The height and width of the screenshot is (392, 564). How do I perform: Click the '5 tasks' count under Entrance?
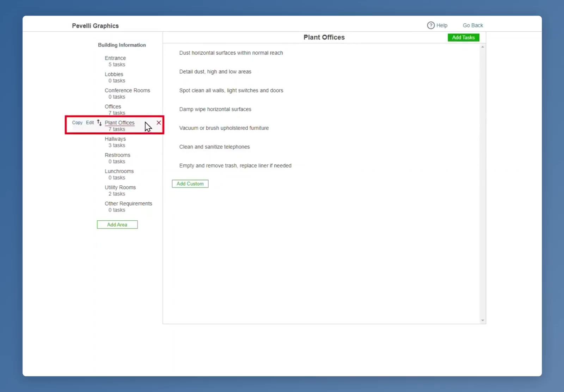pyautogui.click(x=117, y=65)
